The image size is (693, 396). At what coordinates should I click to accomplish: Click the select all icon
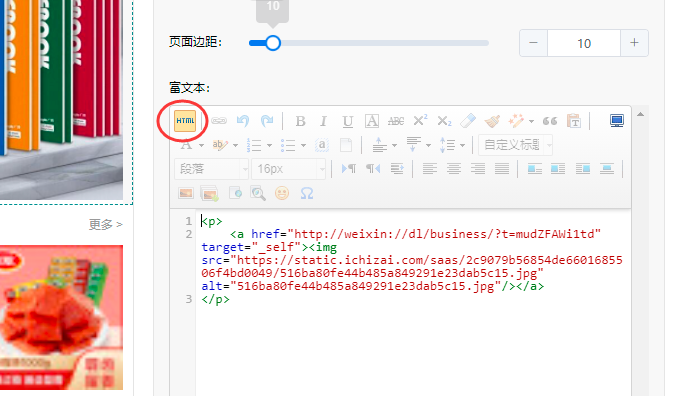tap(322, 145)
